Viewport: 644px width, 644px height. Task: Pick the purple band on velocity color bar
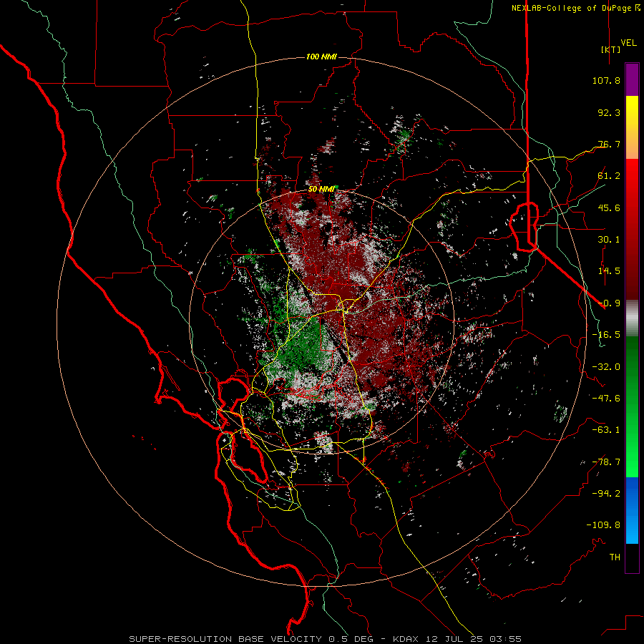click(632, 79)
